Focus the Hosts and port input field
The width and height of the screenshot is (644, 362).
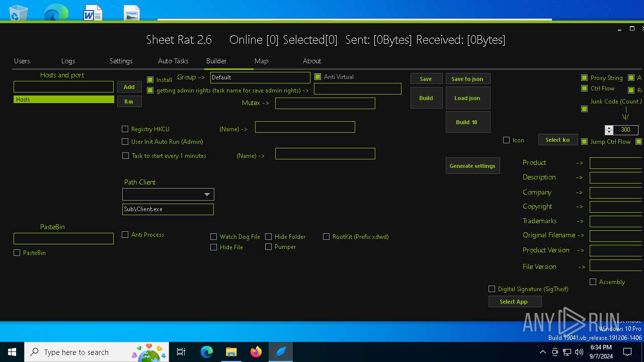click(x=63, y=87)
